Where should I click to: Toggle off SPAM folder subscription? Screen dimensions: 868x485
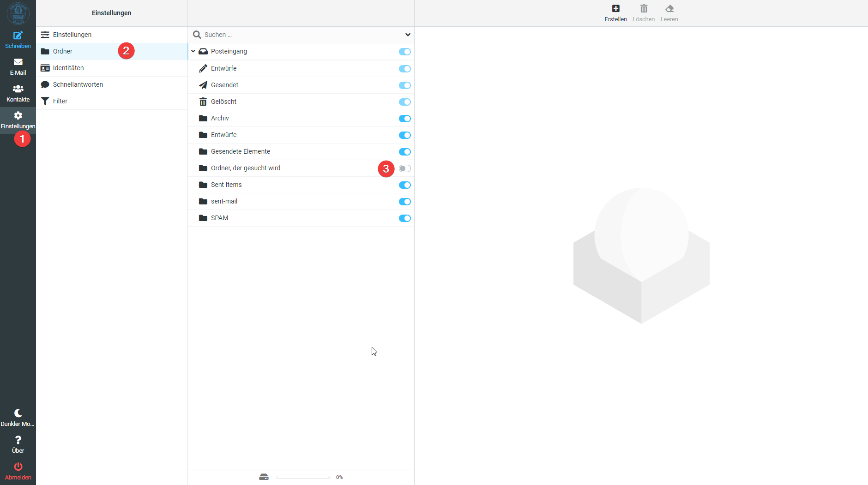tap(404, 218)
